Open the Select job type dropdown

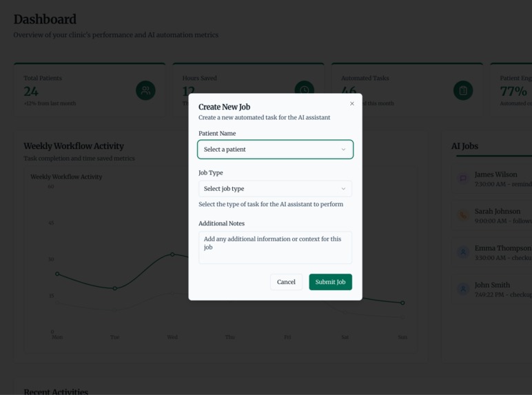point(275,189)
